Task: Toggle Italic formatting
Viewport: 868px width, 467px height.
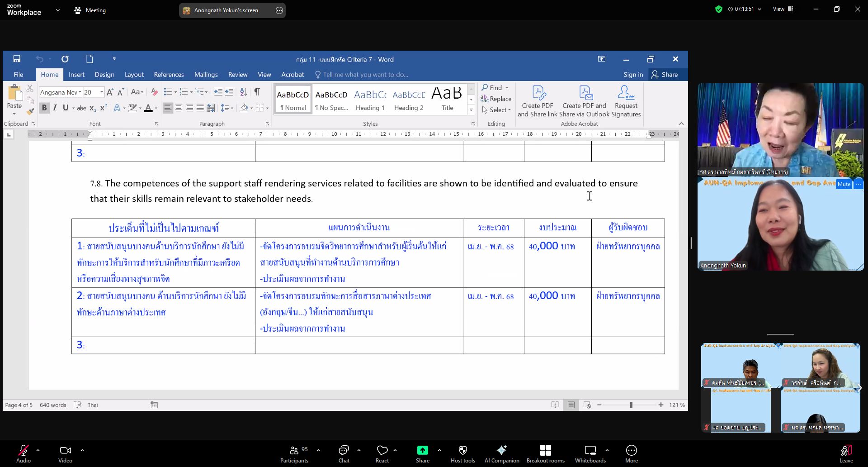Action: point(55,108)
